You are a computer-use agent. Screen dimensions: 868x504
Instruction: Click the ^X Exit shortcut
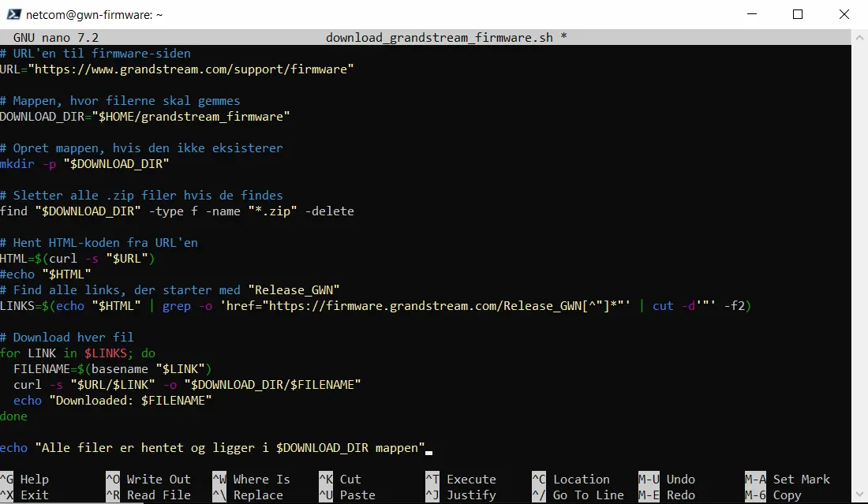[24, 495]
